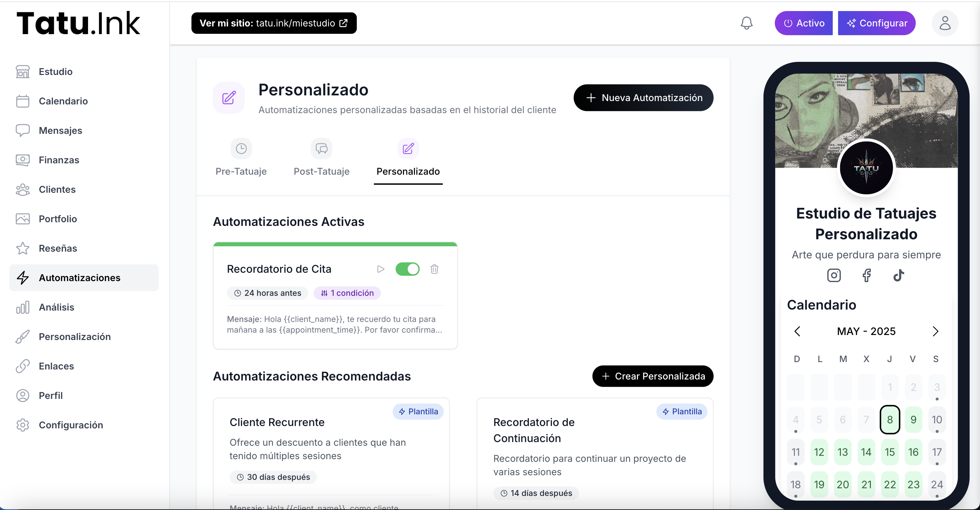Click Nueva Automatización button
Screen dimensions: 980x510
[643, 98]
